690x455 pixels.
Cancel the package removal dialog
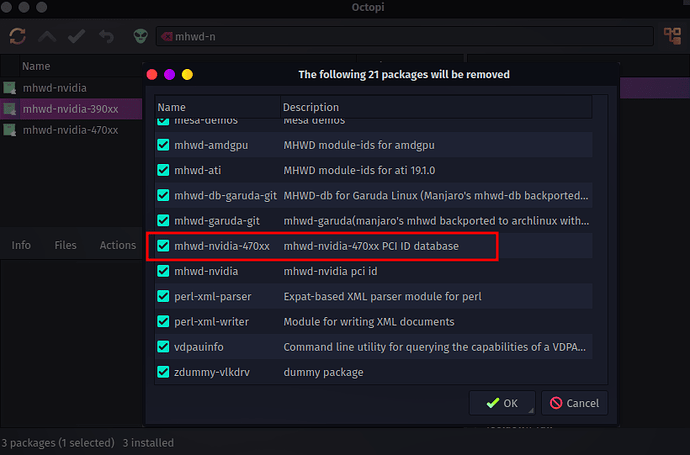coord(574,403)
